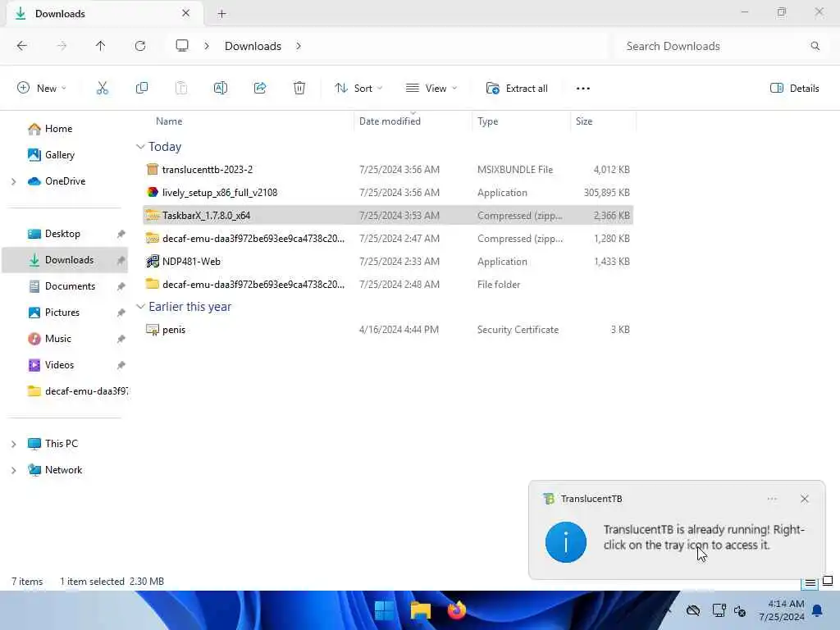840x630 pixels.
Task: Click the OneDrive cloud tray icon
Action: pyautogui.click(x=693, y=610)
